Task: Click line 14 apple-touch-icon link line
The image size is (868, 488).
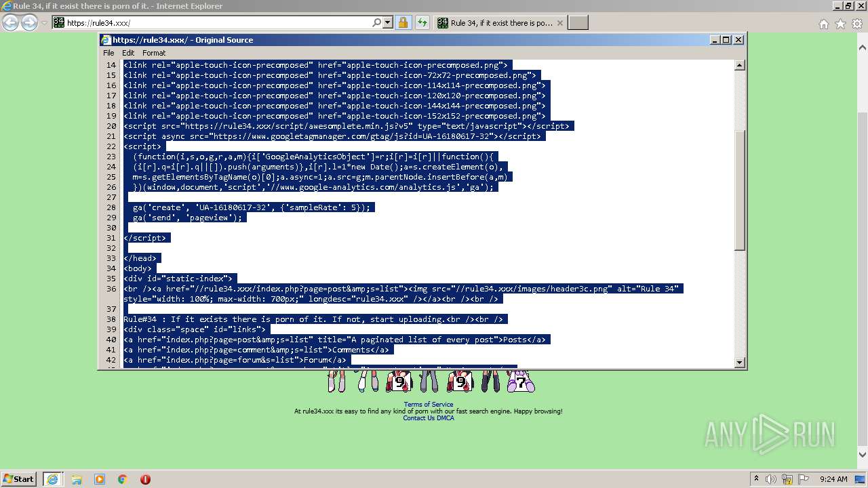Action: click(x=315, y=65)
